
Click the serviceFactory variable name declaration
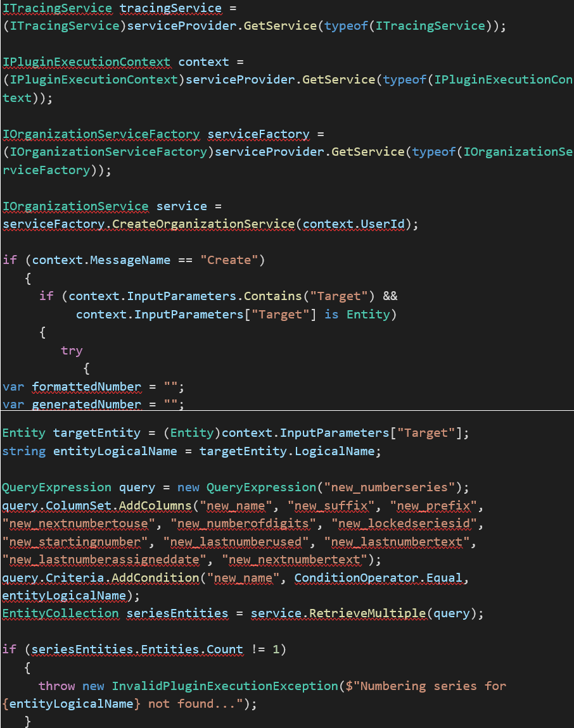(258, 134)
